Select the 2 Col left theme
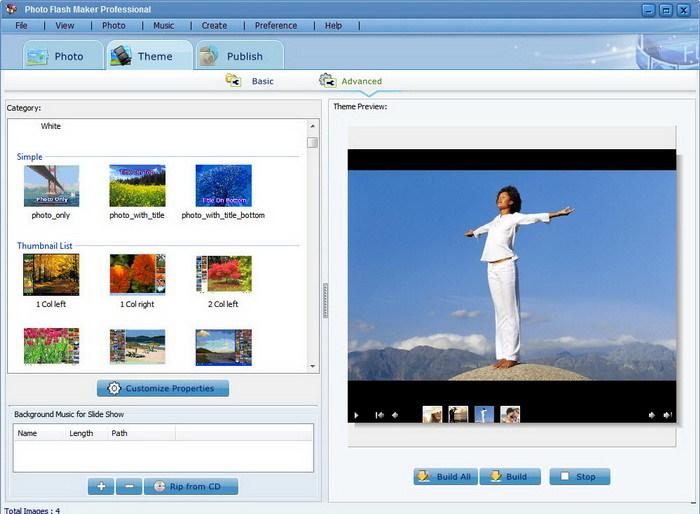 pos(223,275)
